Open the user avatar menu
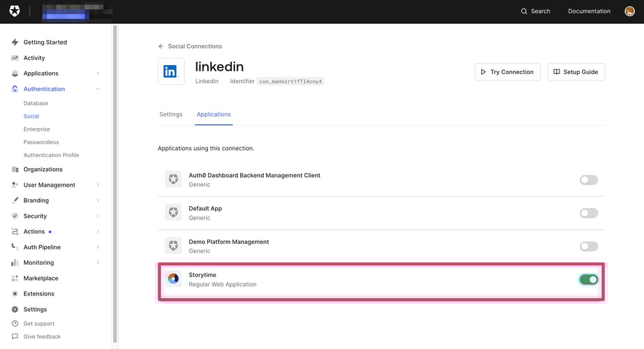This screenshot has width=644, height=349. (x=629, y=11)
